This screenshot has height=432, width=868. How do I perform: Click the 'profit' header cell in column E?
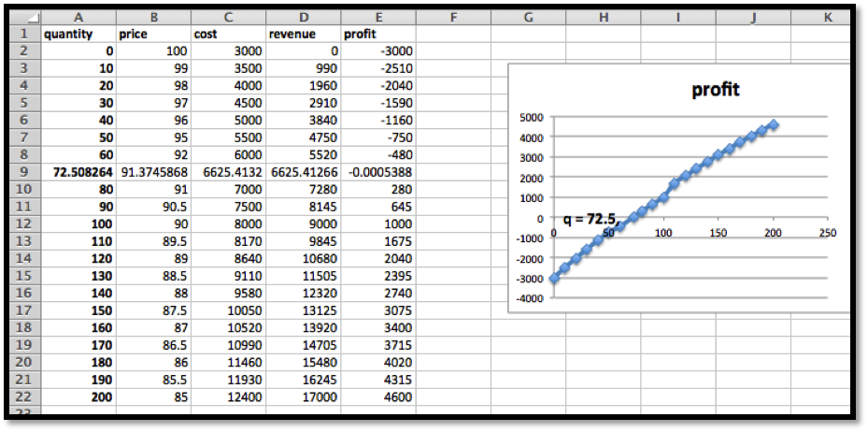(378, 34)
